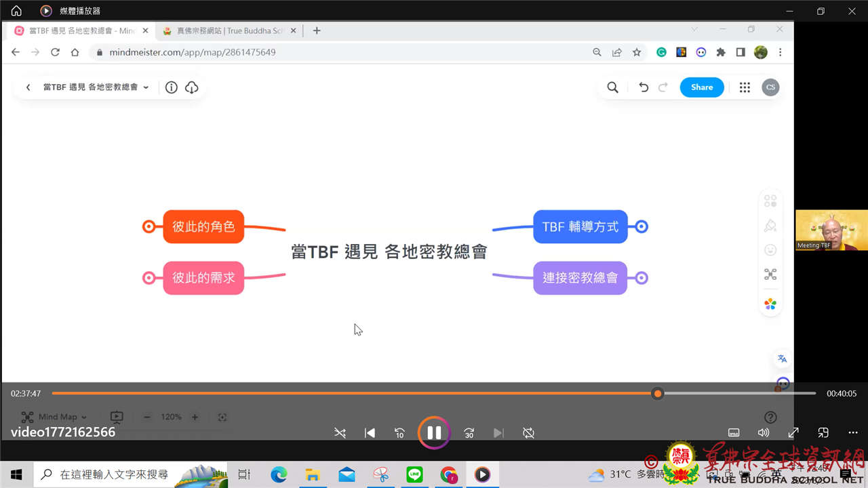Click the cloud download export icon
This screenshot has width=868, height=488.
(192, 87)
